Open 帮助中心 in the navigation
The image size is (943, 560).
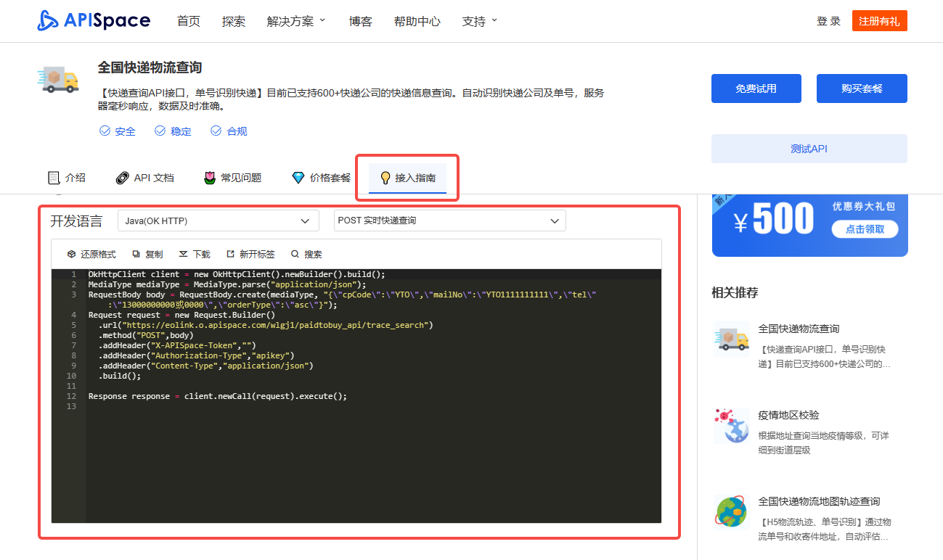[417, 21]
